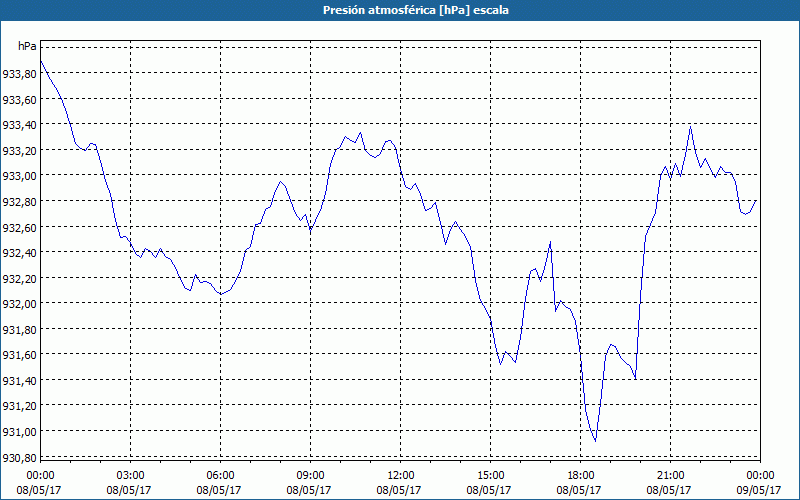Click the 932,40 axis value
Screen dimensions: 800x500
[x=19, y=253]
